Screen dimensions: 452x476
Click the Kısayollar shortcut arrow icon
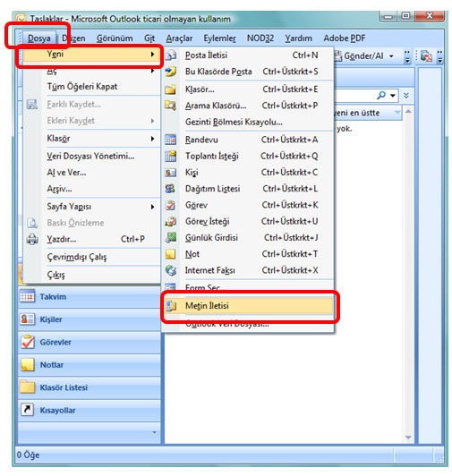tap(28, 410)
